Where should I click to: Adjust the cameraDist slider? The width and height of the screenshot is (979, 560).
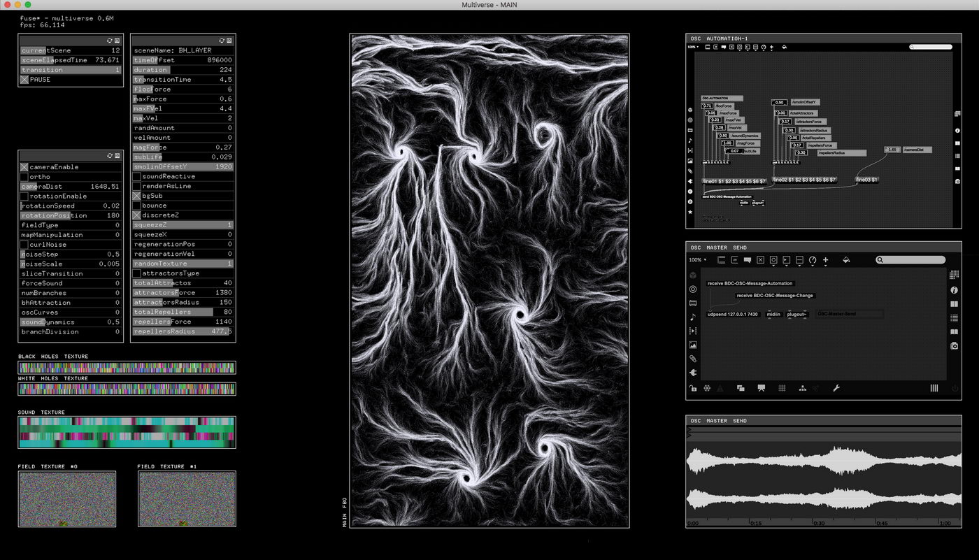pos(71,187)
